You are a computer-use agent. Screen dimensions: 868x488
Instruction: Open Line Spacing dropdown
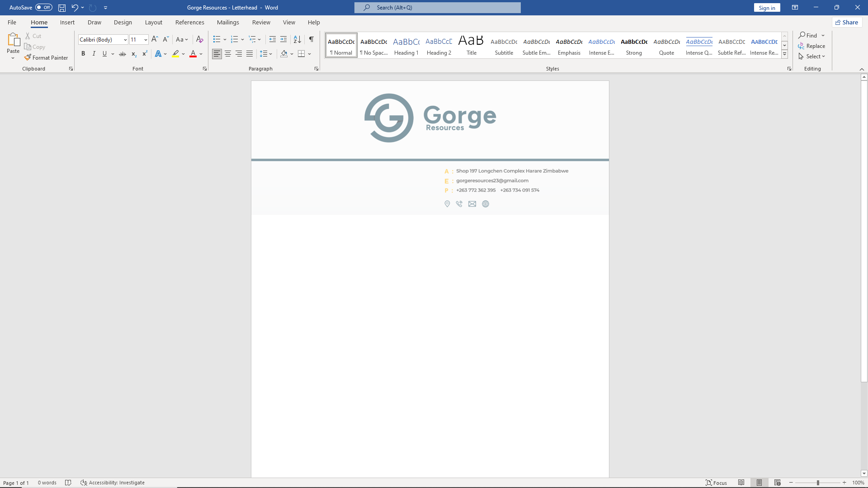pyautogui.click(x=266, y=54)
